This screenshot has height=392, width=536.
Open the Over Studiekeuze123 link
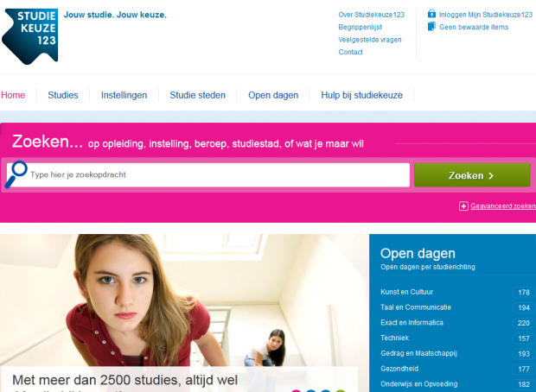[x=371, y=15]
